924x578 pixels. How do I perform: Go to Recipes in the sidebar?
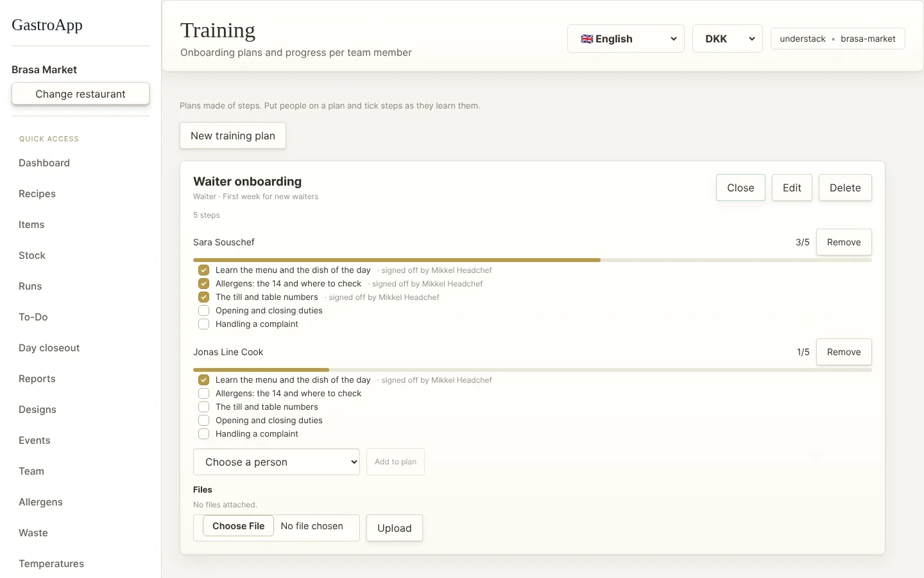37,194
